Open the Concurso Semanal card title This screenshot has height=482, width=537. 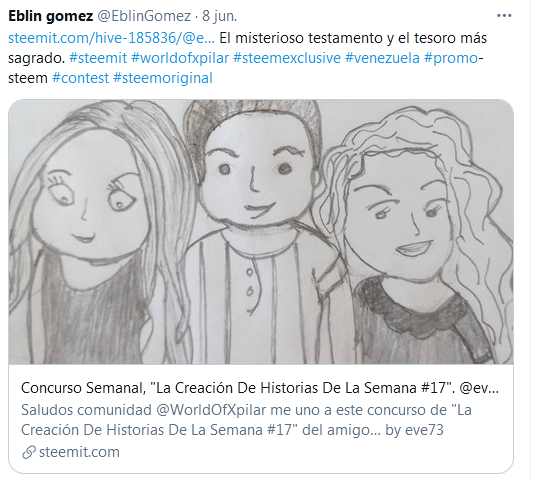[x=260, y=388]
